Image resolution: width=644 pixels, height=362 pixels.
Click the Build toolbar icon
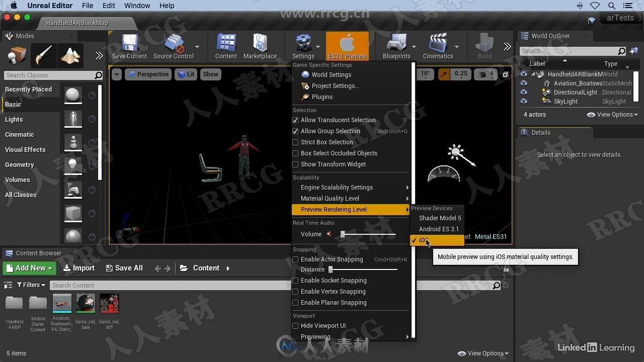[x=485, y=43]
